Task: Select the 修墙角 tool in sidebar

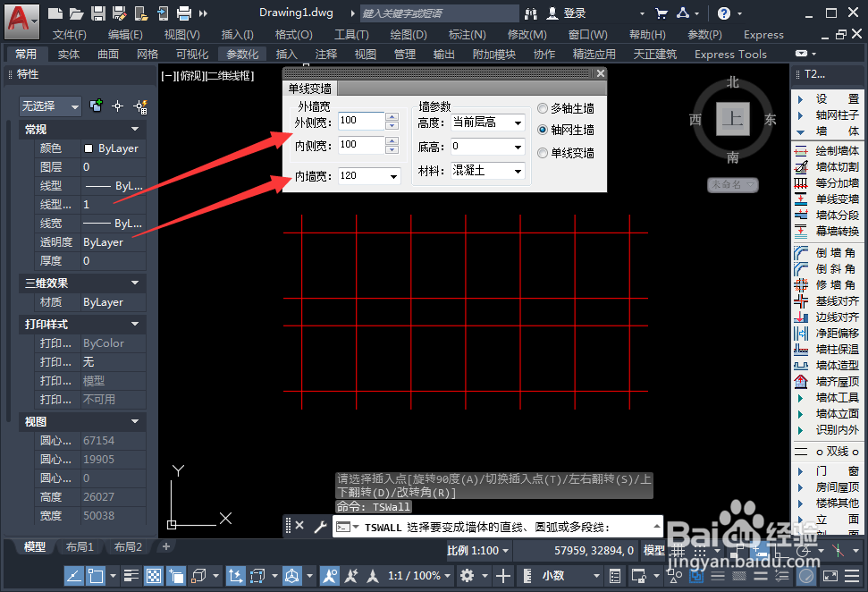Action: pos(836,286)
